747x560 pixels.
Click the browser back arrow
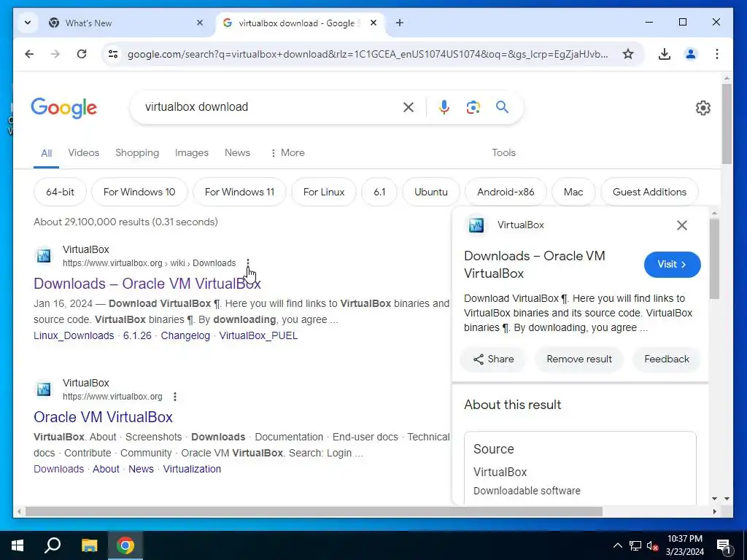29,54
